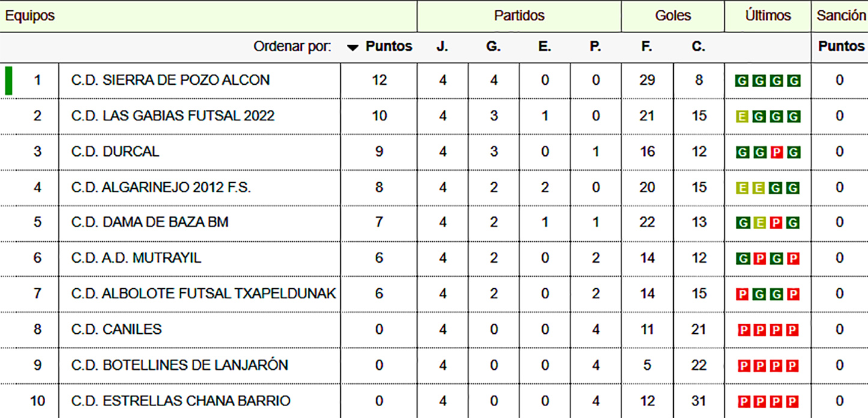Viewport: 868px width, 418px height.
Task: Open team C.D. SIERRA DE POZO ALCON
Action: tap(170, 80)
